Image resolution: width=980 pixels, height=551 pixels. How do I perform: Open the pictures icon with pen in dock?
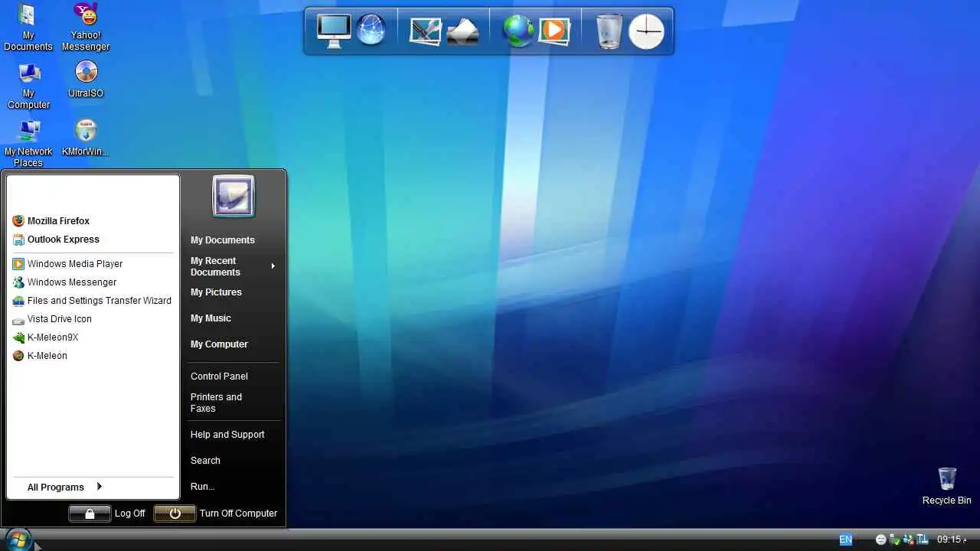[x=426, y=31]
